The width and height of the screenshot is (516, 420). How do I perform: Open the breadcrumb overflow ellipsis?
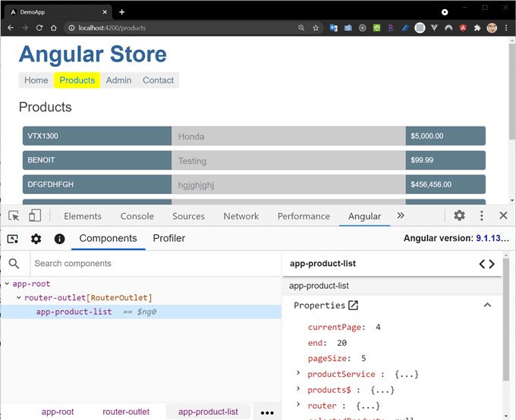point(267,412)
